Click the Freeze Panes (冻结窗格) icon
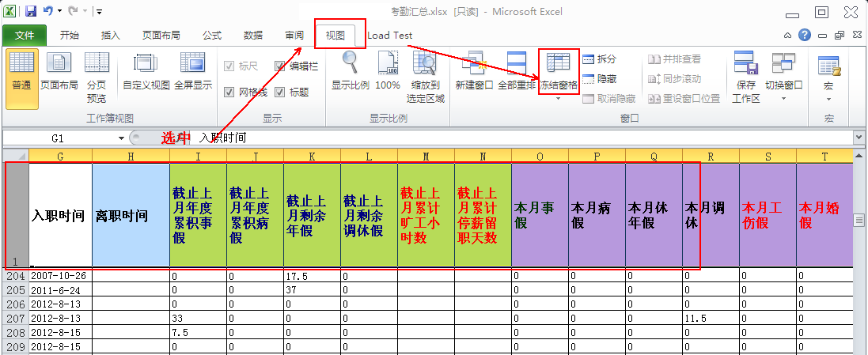Screen dimensions: 868x355 [558, 65]
